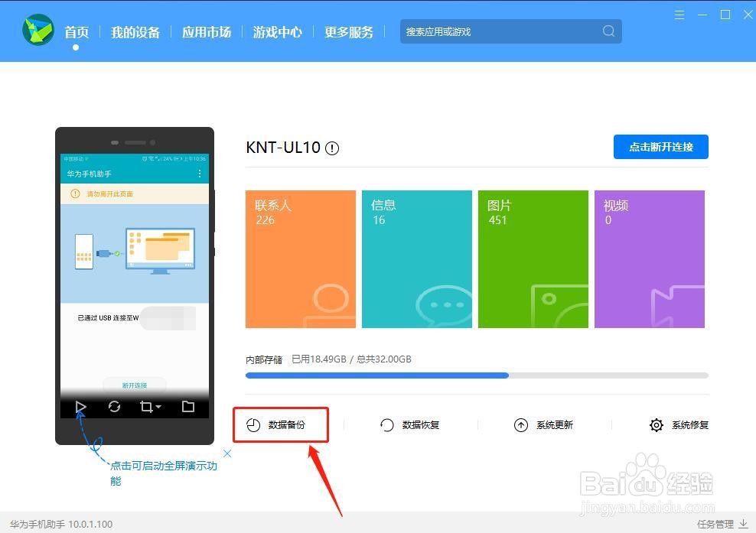The height and width of the screenshot is (533, 756).
Task: Click the internal storage usage bar
Action: pos(477,375)
